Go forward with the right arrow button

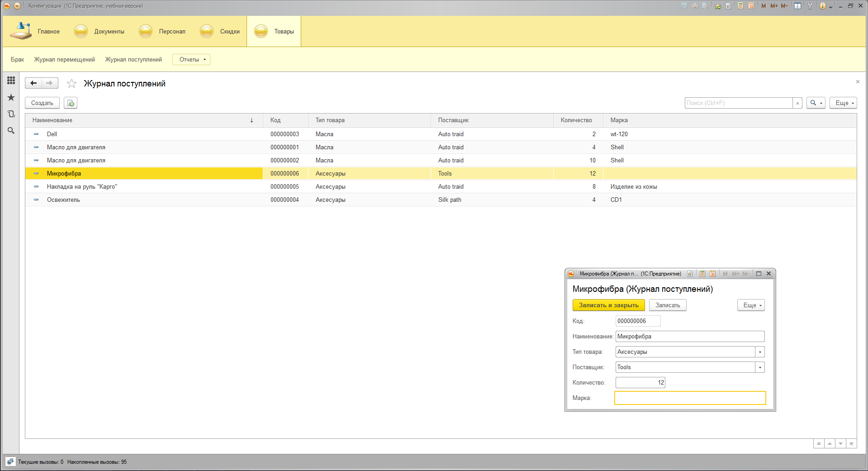50,83
